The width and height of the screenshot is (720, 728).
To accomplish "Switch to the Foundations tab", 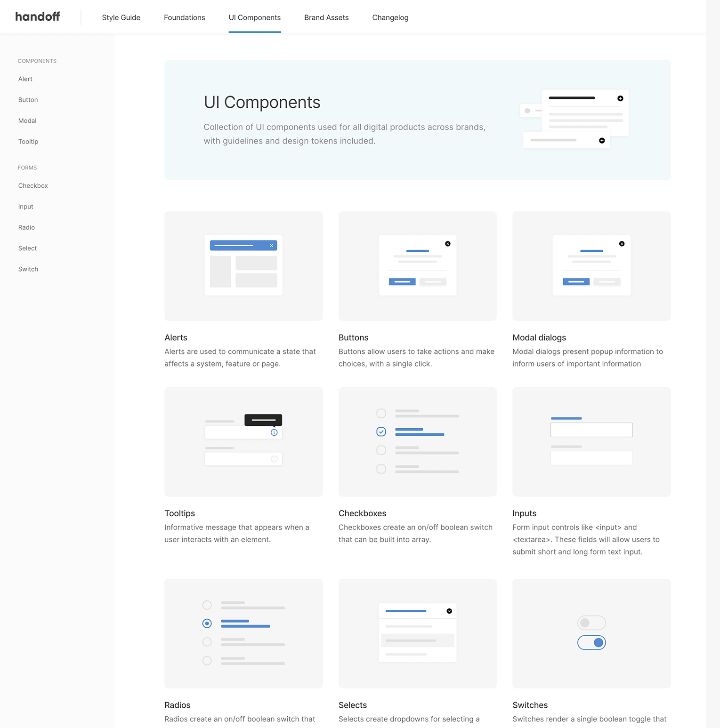I will click(x=184, y=17).
